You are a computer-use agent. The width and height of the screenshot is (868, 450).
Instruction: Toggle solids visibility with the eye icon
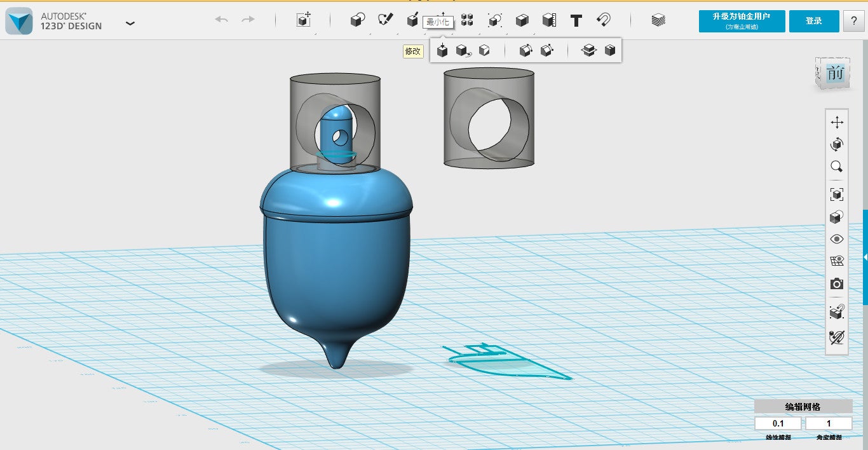point(837,239)
